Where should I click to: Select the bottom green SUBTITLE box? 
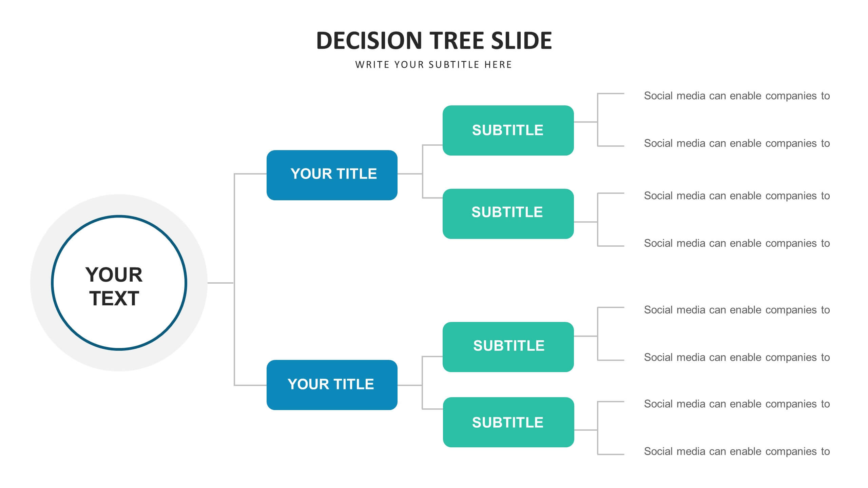[x=508, y=422]
